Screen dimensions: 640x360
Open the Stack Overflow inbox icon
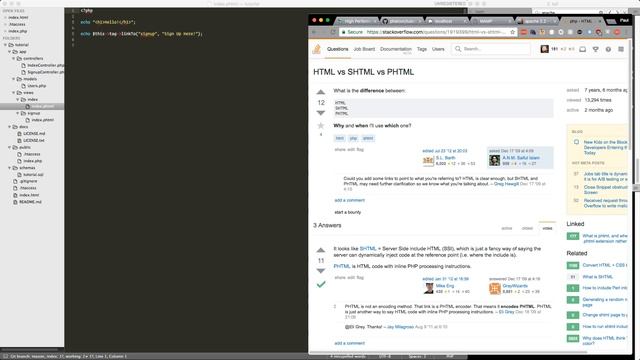click(x=582, y=49)
